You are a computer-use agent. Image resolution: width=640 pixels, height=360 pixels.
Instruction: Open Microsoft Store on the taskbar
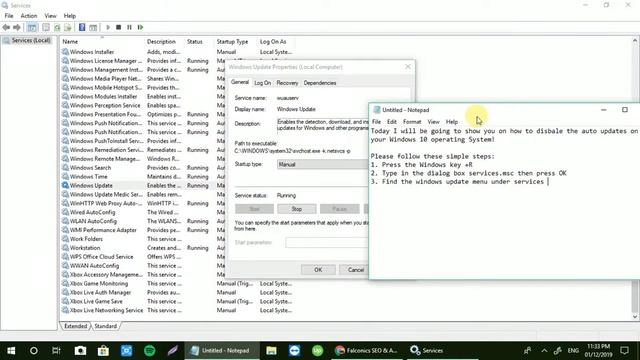tap(103, 351)
